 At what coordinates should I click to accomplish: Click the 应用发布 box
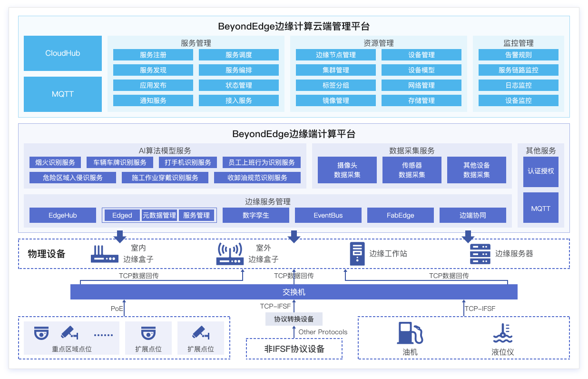[x=153, y=85]
